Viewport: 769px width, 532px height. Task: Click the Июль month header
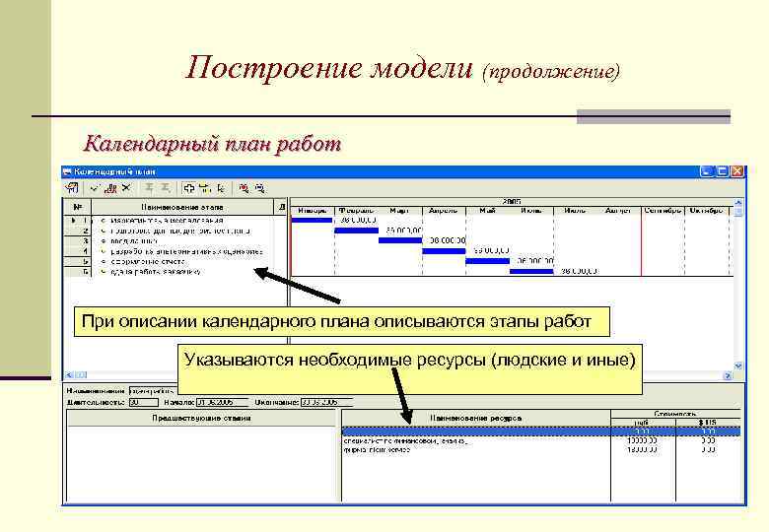coord(575,211)
